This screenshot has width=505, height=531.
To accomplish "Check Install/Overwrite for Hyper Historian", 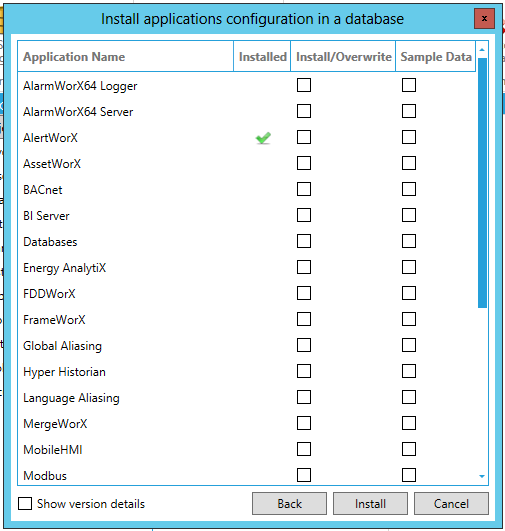I will tap(304, 371).
